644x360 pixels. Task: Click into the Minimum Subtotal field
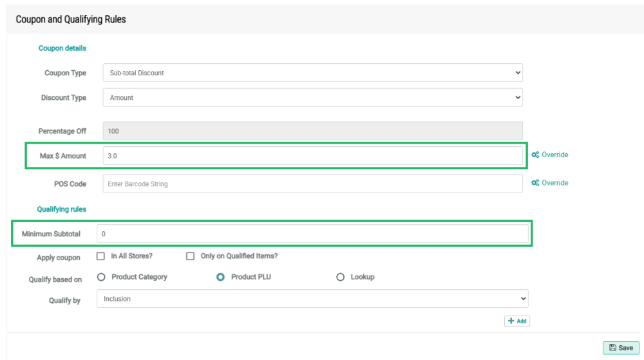pyautogui.click(x=312, y=234)
